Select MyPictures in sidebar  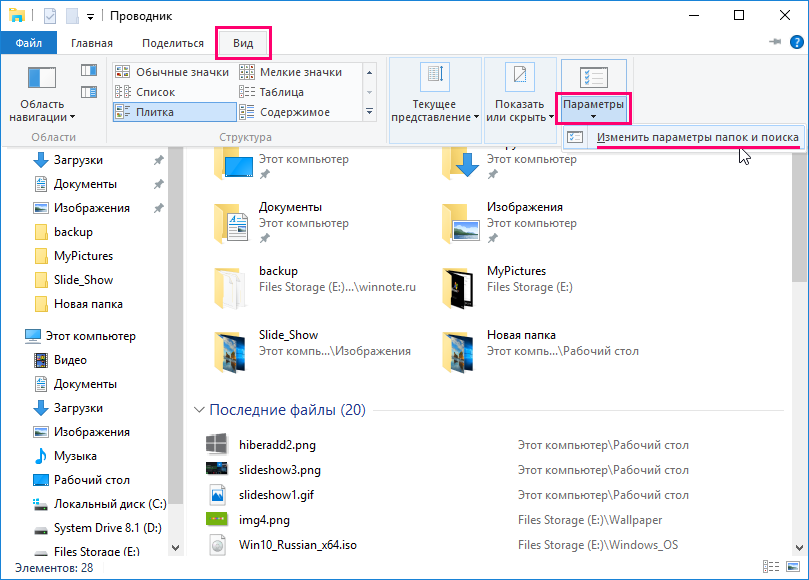[x=83, y=256]
